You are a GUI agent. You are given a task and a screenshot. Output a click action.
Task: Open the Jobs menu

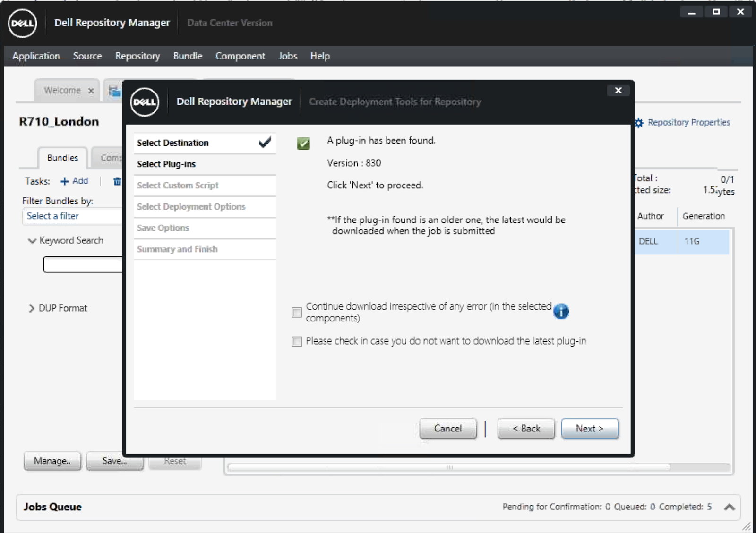(x=287, y=56)
